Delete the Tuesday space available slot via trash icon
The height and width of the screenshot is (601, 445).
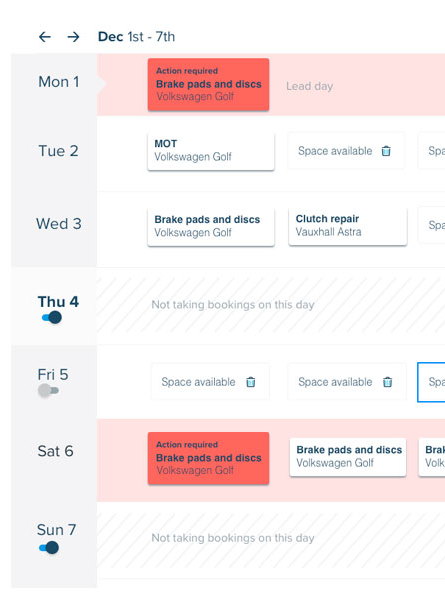point(386,151)
